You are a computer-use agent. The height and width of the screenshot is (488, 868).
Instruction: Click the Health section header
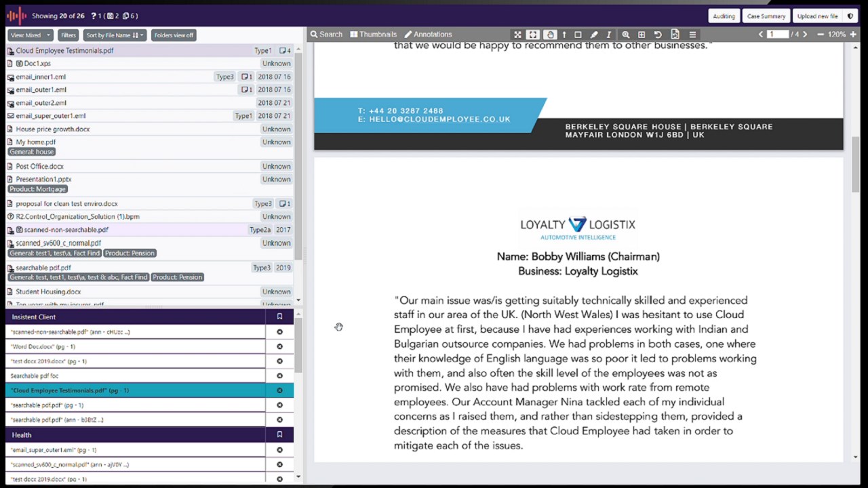[136, 434]
